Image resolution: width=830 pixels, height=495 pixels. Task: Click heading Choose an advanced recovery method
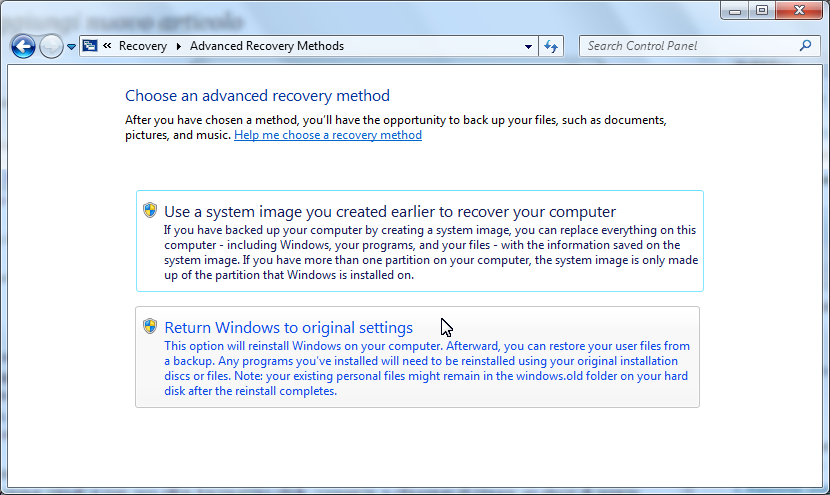257,96
